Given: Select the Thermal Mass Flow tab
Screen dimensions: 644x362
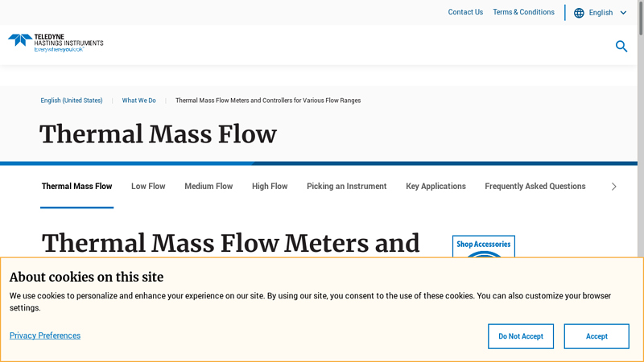Looking at the screenshot, I should coord(76,187).
